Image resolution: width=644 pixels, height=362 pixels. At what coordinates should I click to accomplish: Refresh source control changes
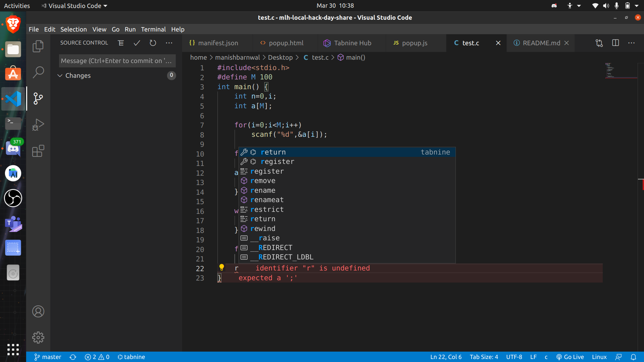pos(153,43)
